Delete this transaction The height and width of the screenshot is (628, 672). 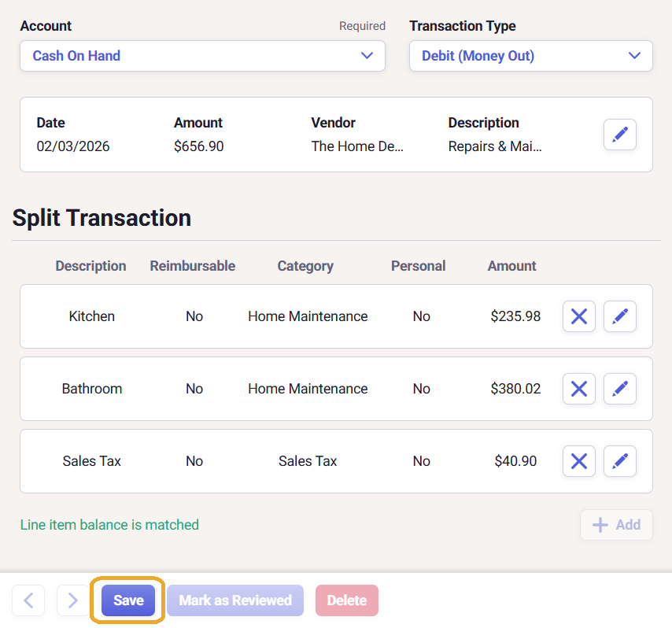coord(346,600)
